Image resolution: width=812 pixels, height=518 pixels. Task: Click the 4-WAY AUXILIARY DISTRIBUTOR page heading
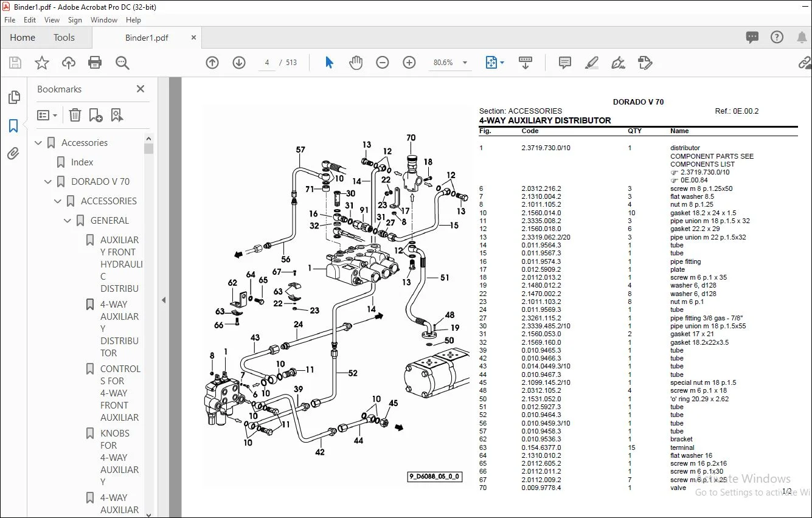[x=545, y=120]
